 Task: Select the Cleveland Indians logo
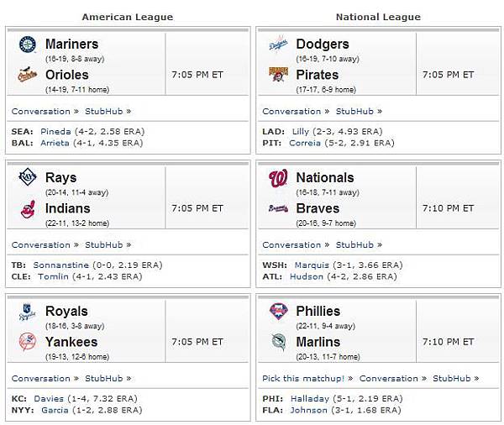point(28,209)
